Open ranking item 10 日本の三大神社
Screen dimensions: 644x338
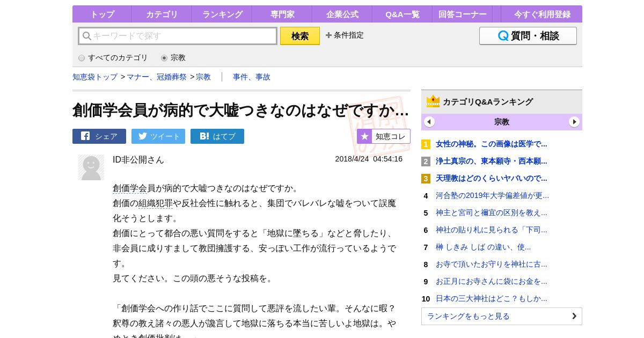click(492, 298)
